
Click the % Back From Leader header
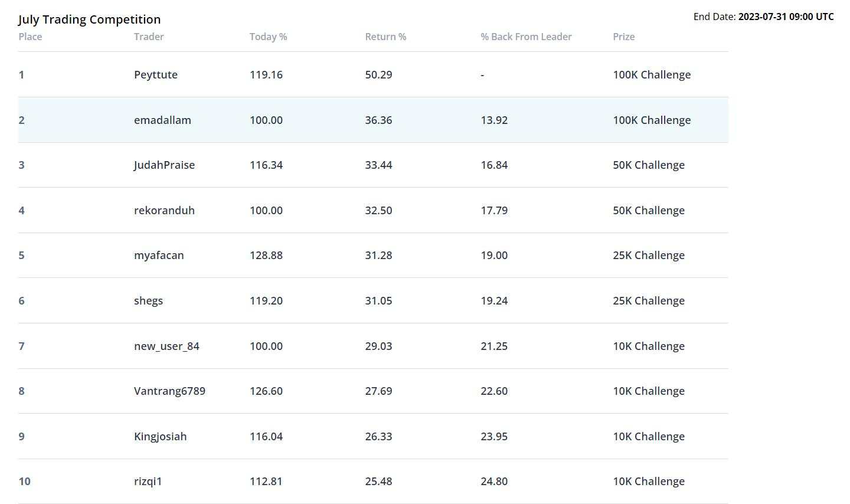tap(526, 37)
